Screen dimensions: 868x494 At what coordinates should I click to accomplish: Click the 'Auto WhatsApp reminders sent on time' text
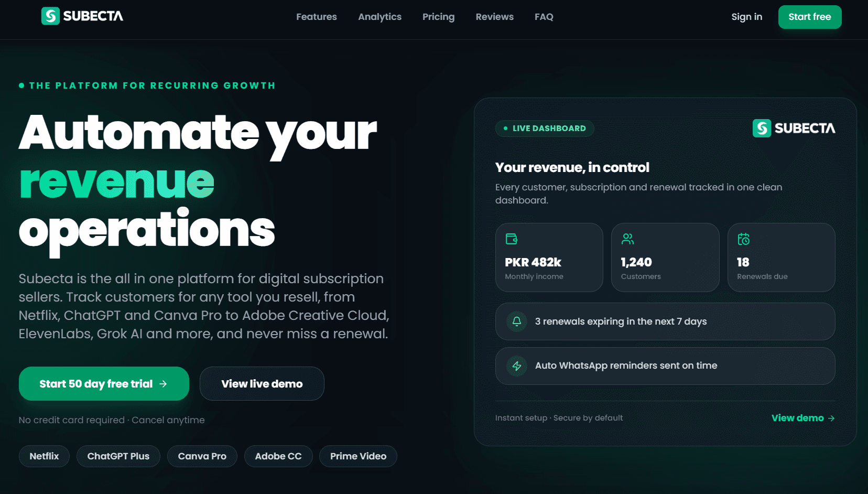tap(626, 366)
